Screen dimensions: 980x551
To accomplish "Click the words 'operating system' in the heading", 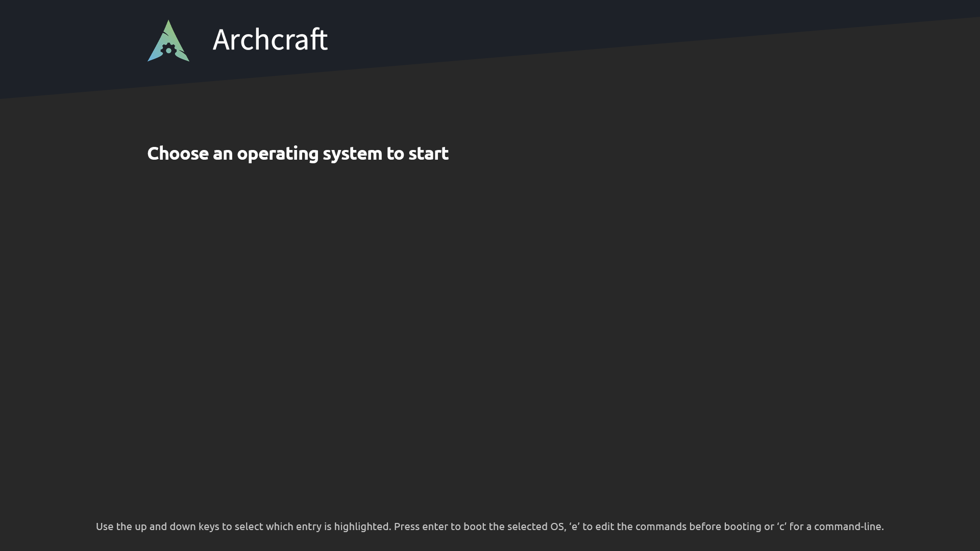I will pyautogui.click(x=309, y=154).
